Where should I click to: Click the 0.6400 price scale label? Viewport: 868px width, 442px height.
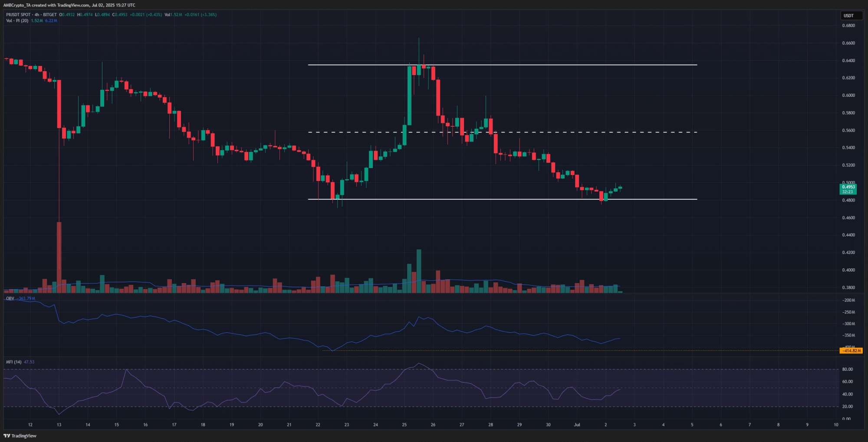(848, 61)
